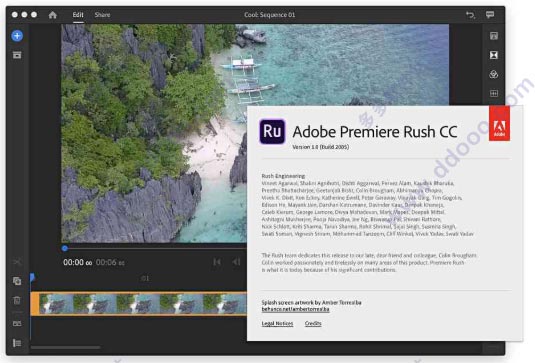Viewport: 535px width, 363px height.
Task: Open the Credits link
Action: 313,323
